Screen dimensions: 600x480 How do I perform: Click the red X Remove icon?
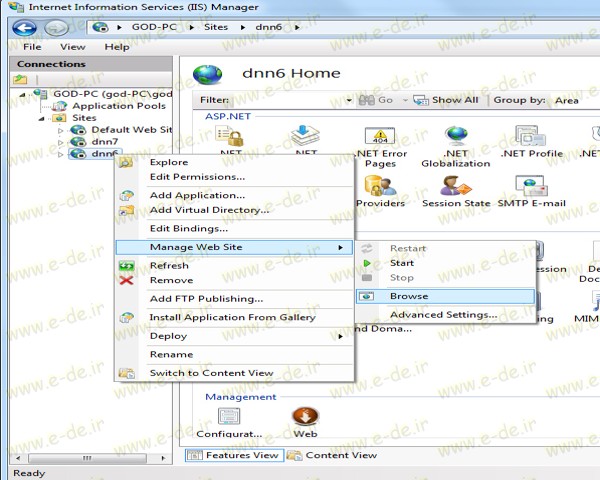click(126, 280)
